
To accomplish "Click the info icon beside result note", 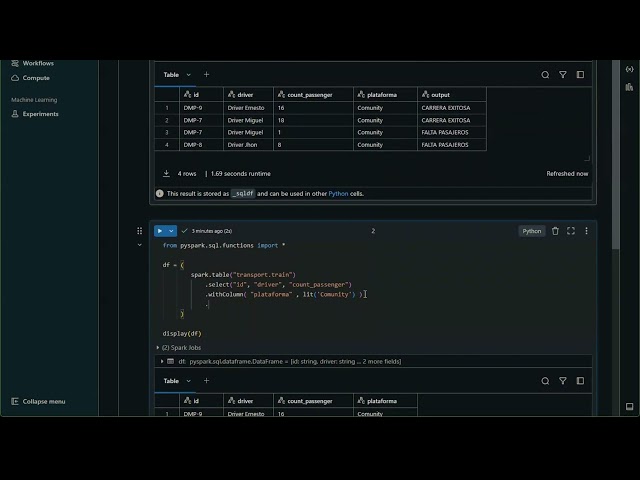I will click(160, 193).
